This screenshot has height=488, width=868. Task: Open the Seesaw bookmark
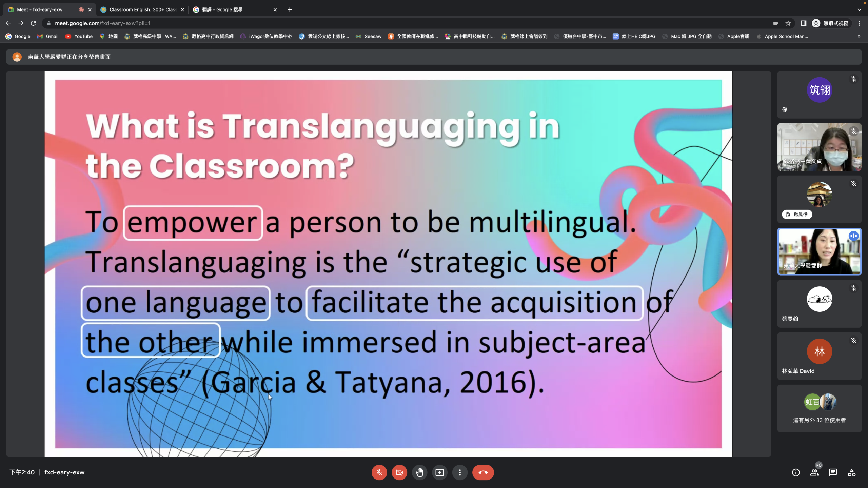coord(369,36)
